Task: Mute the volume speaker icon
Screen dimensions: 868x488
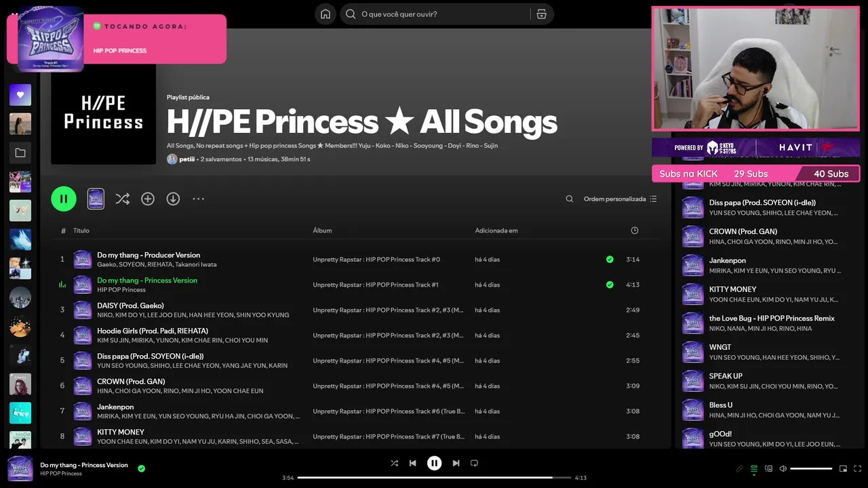Action: tap(783, 468)
